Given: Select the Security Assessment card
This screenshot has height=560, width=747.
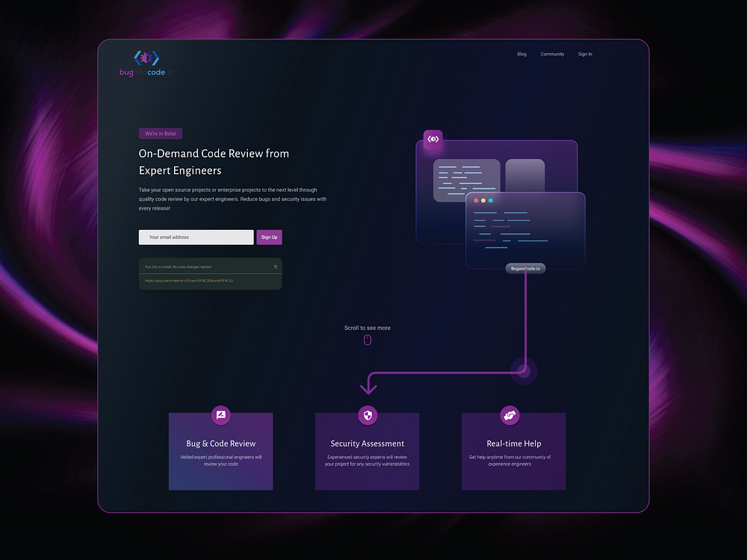Looking at the screenshot, I should tap(367, 452).
